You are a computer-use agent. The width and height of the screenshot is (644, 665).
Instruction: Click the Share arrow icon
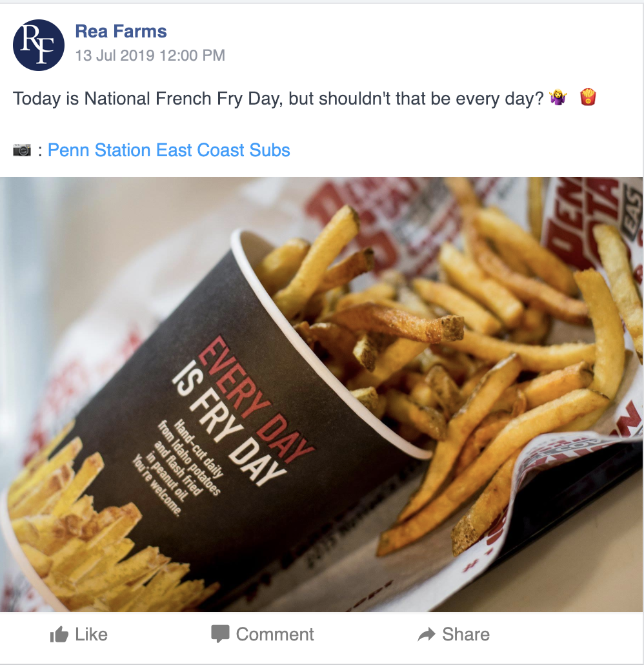pos(427,635)
